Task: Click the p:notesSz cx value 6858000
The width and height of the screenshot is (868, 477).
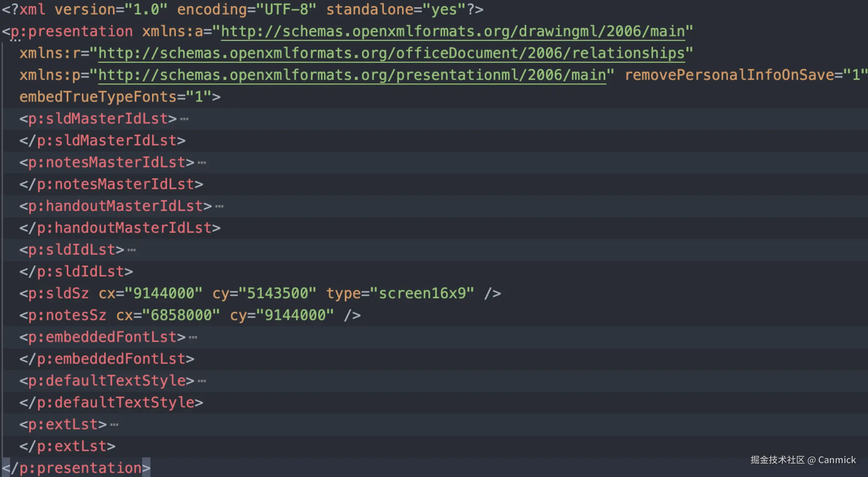Action: point(181,315)
